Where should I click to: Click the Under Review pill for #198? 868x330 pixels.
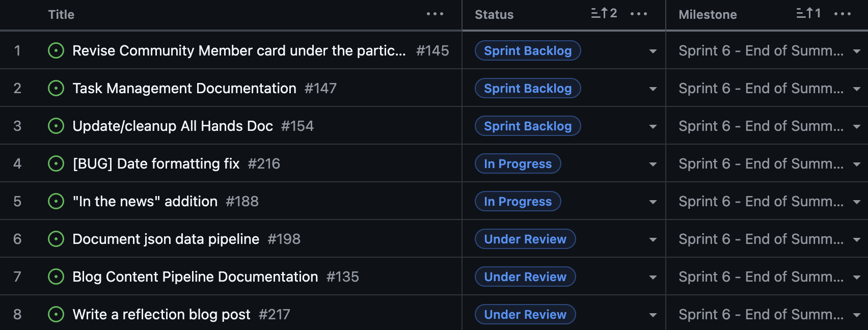click(x=525, y=239)
